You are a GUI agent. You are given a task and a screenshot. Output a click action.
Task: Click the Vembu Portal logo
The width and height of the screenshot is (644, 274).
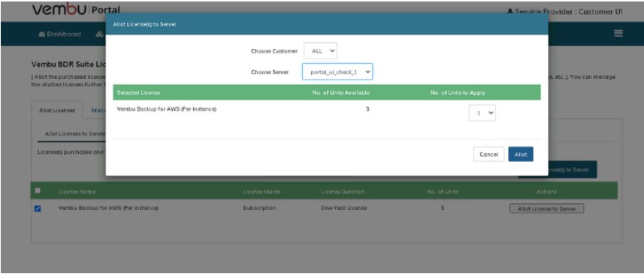tap(76, 10)
